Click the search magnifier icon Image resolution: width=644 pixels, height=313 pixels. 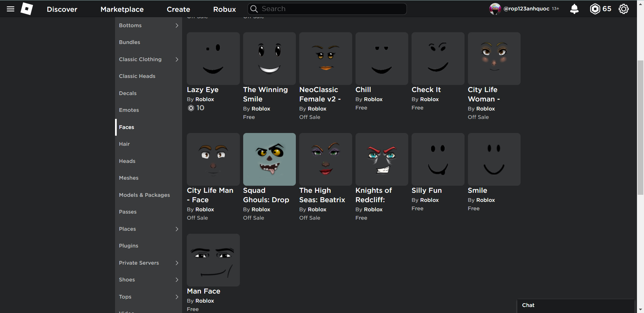(254, 9)
